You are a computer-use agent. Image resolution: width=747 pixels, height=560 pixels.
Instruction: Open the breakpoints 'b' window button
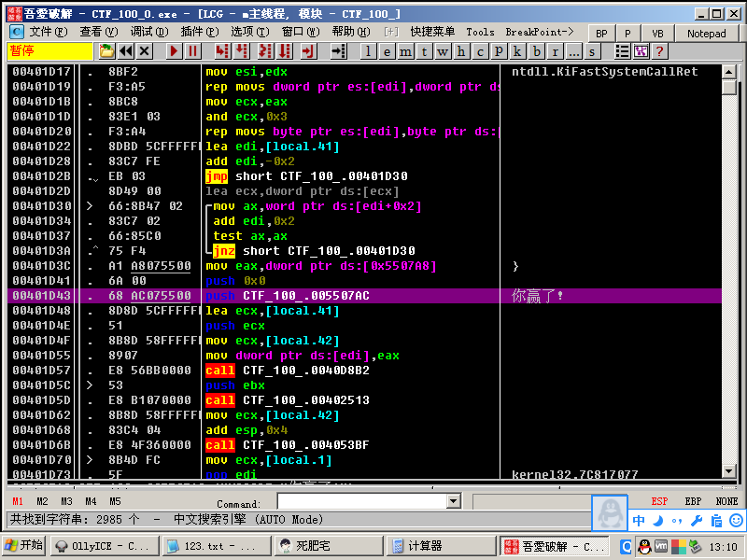point(537,51)
